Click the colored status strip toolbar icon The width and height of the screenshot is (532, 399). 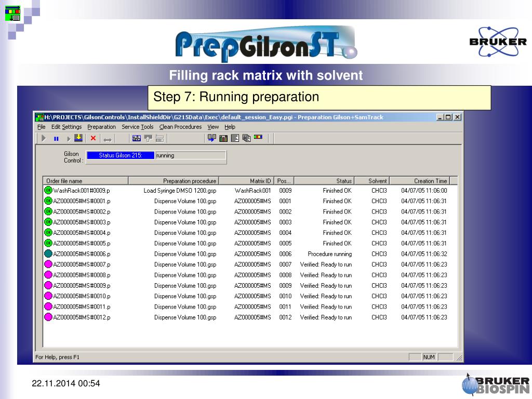click(258, 137)
